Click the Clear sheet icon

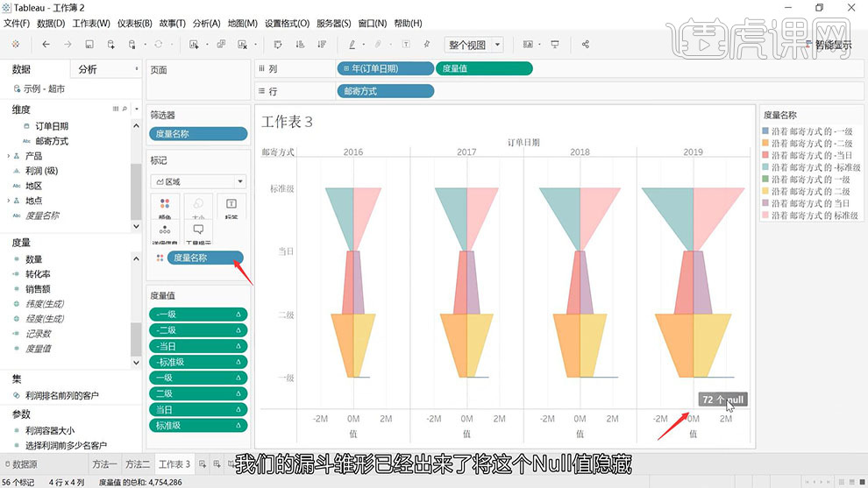(x=242, y=45)
